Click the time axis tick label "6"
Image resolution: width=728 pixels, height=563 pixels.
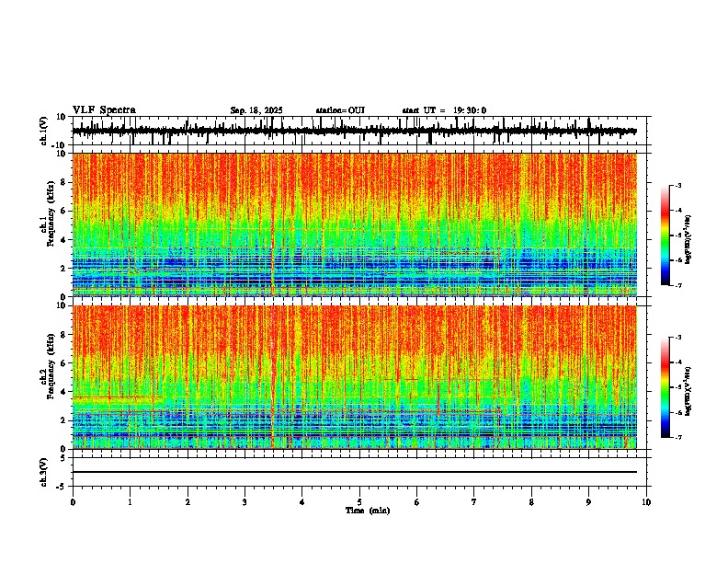coord(417,502)
